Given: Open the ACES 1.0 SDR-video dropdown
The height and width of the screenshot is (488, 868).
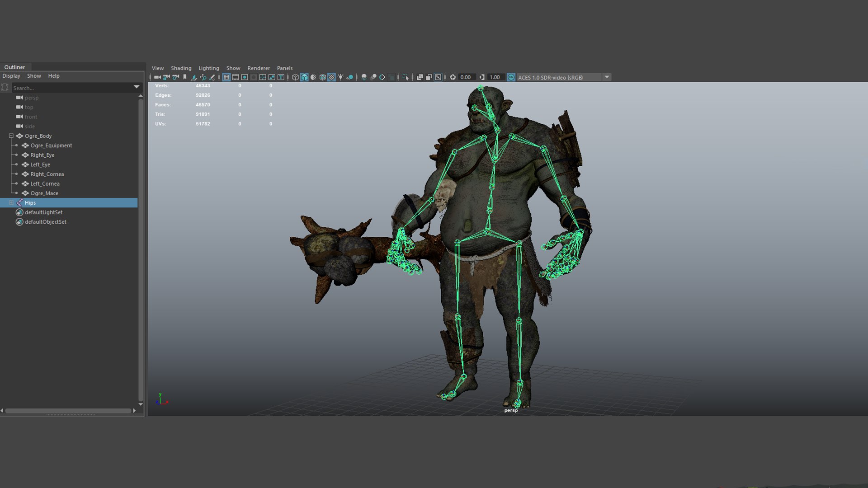Looking at the screenshot, I should [607, 77].
